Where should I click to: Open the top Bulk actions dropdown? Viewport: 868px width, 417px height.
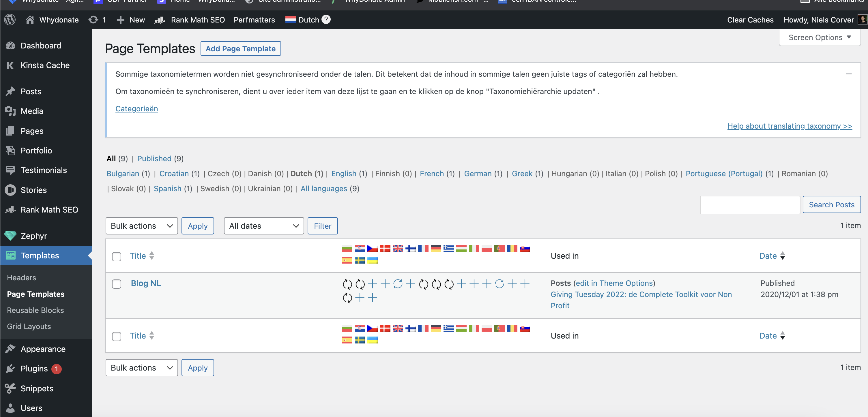[x=141, y=226]
